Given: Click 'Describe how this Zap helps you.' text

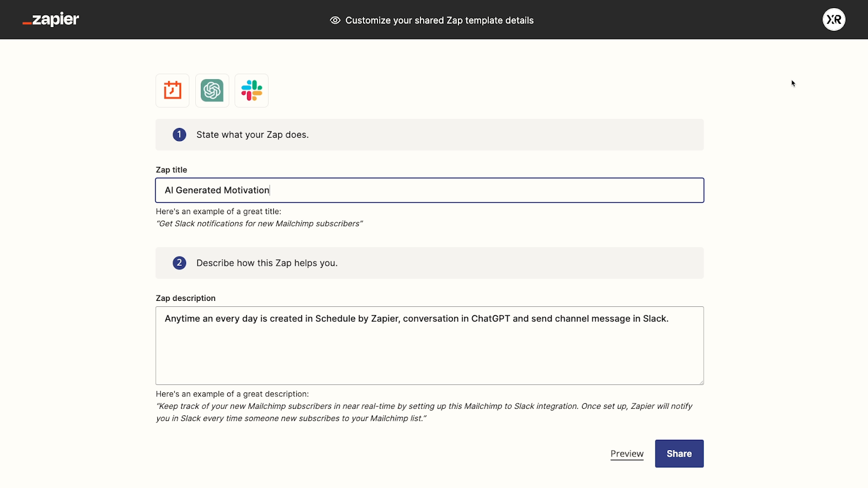Looking at the screenshot, I should click(x=267, y=263).
